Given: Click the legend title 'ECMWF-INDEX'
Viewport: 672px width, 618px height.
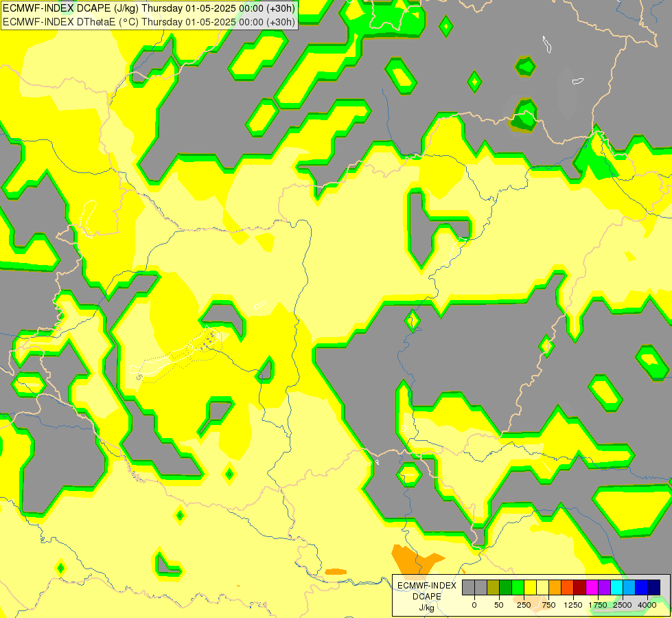Looking at the screenshot, I should coord(427,586).
